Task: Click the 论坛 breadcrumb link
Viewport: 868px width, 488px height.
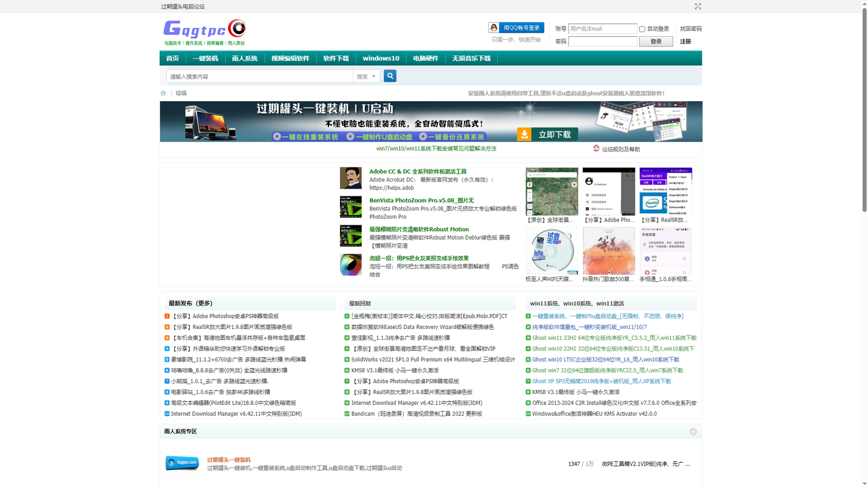Action: pyautogui.click(x=181, y=93)
